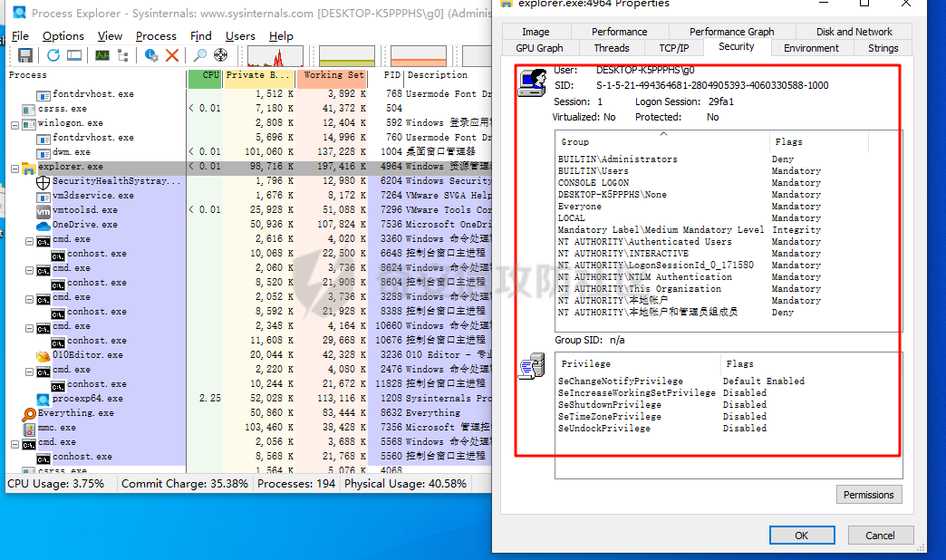Select the SeChangeNotifyPrivilege row
This screenshot has width=946, height=560.
click(x=729, y=381)
